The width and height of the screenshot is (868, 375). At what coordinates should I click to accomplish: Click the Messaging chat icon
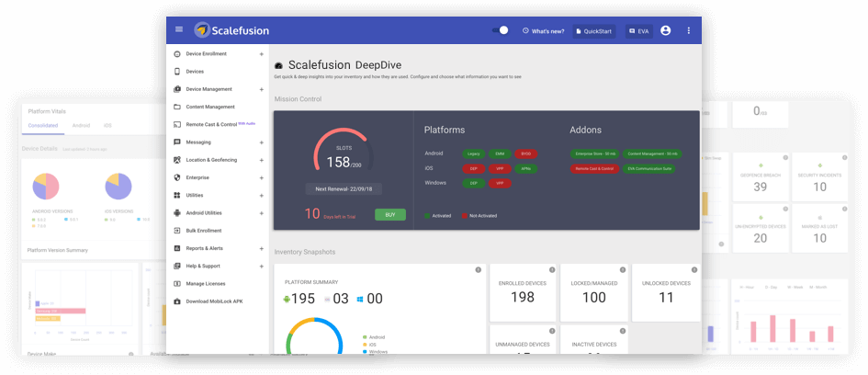tap(177, 142)
